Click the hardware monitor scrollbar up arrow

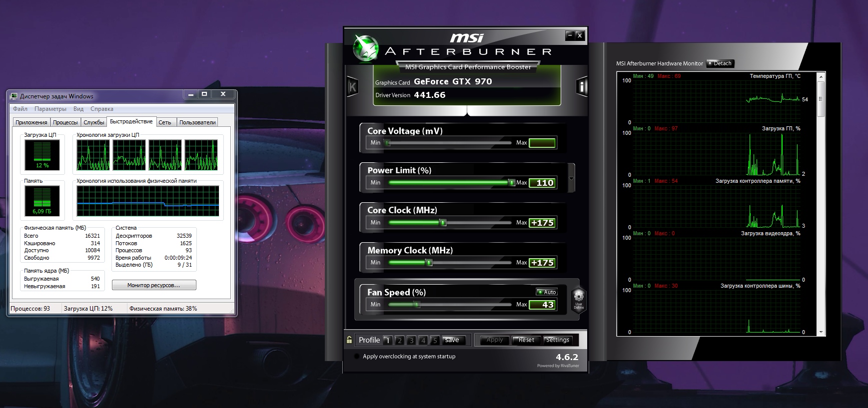coord(821,77)
